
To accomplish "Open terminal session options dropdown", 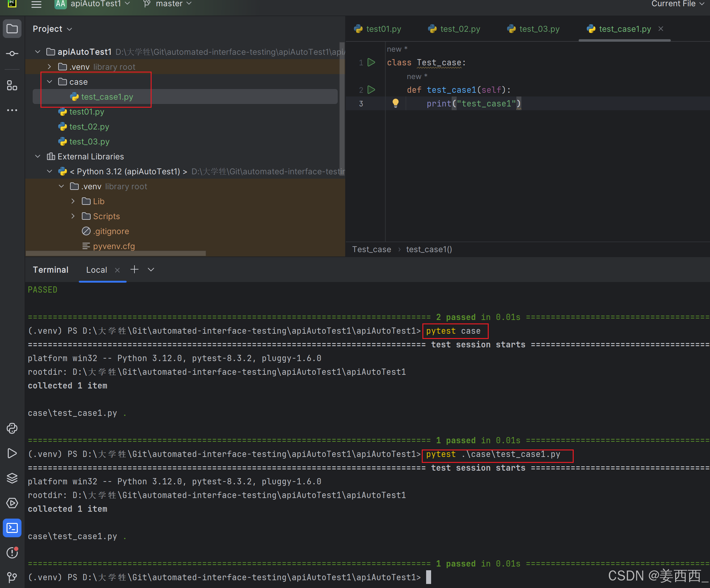I will click(x=151, y=270).
